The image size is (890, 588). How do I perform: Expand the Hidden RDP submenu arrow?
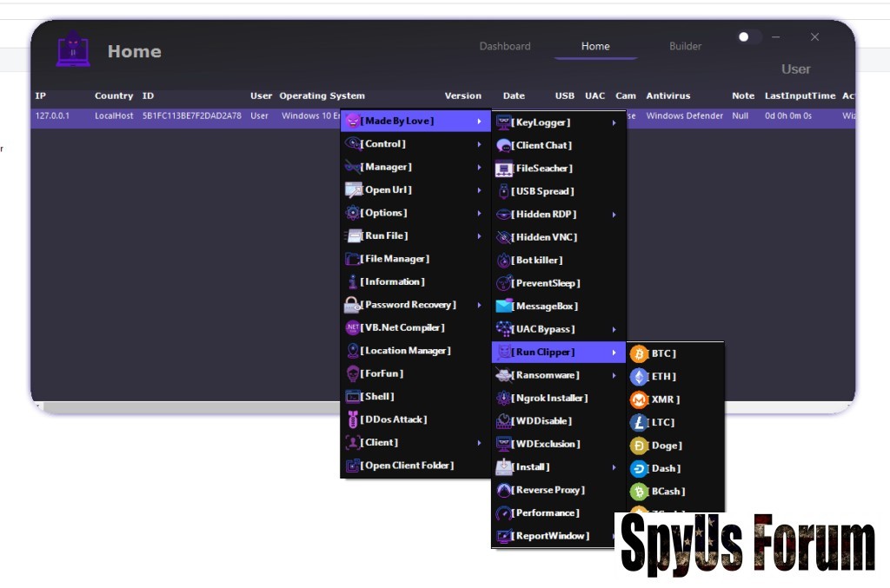(x=614, y=215)
